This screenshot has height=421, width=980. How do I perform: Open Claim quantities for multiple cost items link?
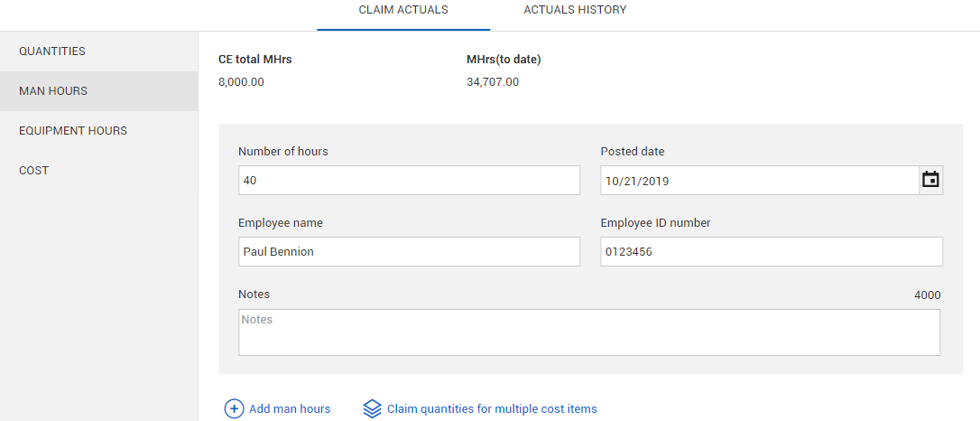coord(492,409)
